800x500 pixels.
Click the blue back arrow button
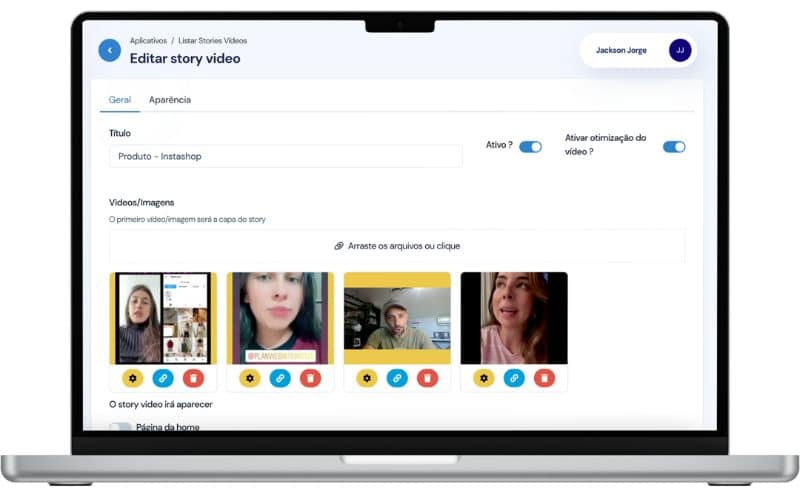coord(110,50)
